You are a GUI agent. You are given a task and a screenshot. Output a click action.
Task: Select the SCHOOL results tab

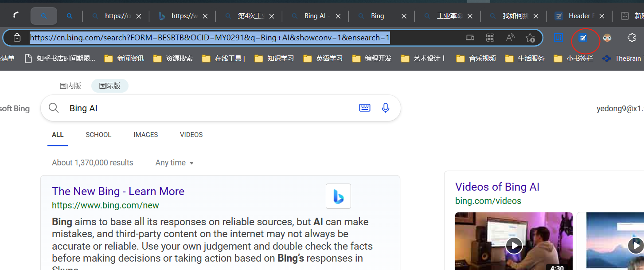98,135
